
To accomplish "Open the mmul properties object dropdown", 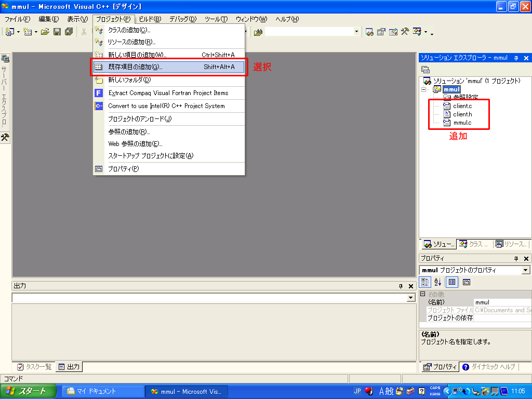I will tap(525, 270).
